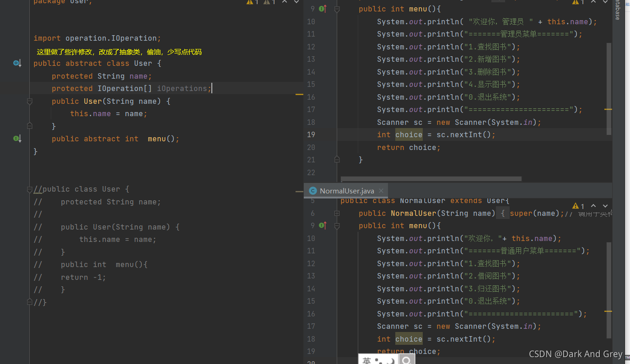Click the '=======管理员菜单=======' string
This screenshot has width=630, height=364.
(x=519, y=34)
